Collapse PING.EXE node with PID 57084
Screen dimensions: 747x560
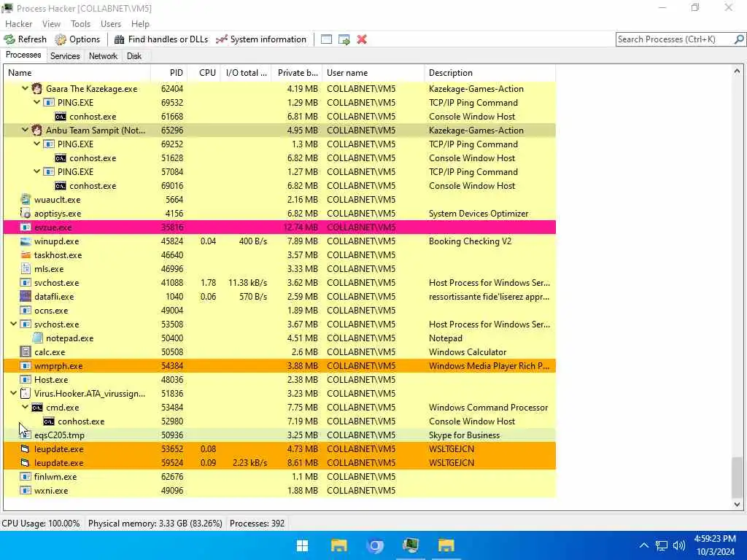click(x=36, y=171)
